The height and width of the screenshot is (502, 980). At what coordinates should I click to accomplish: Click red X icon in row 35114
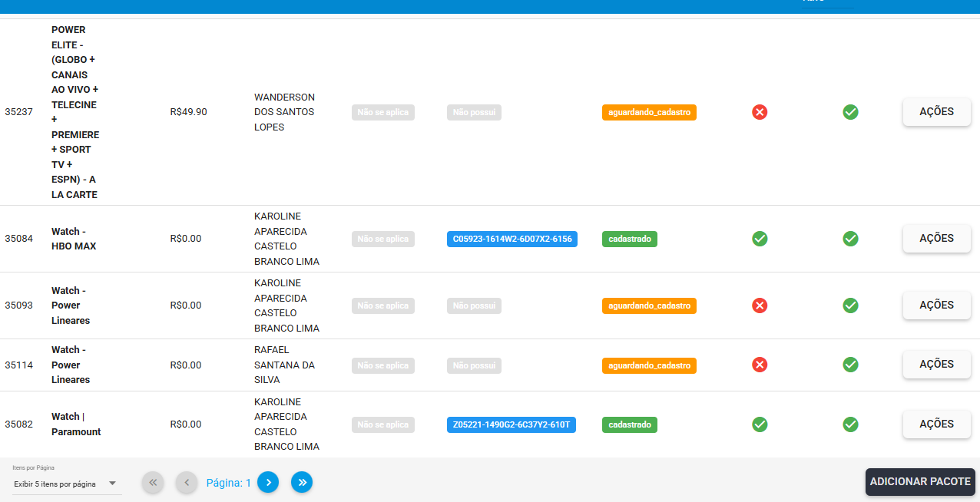(760, 365)
